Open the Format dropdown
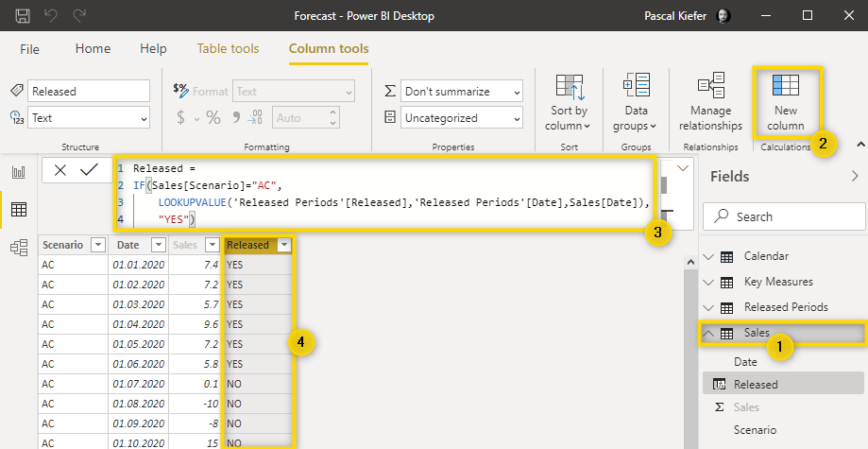Image resolution: width=868 pixels, height=449 pixels. click(x=294, y=92)
